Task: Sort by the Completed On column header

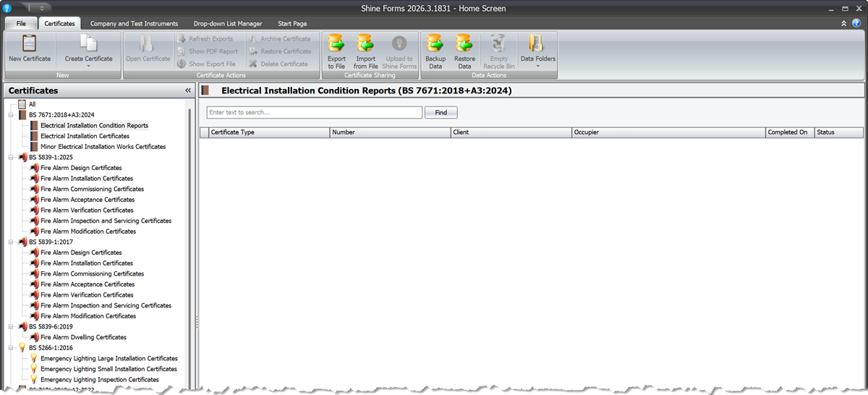Action: [x=788, y=132]
